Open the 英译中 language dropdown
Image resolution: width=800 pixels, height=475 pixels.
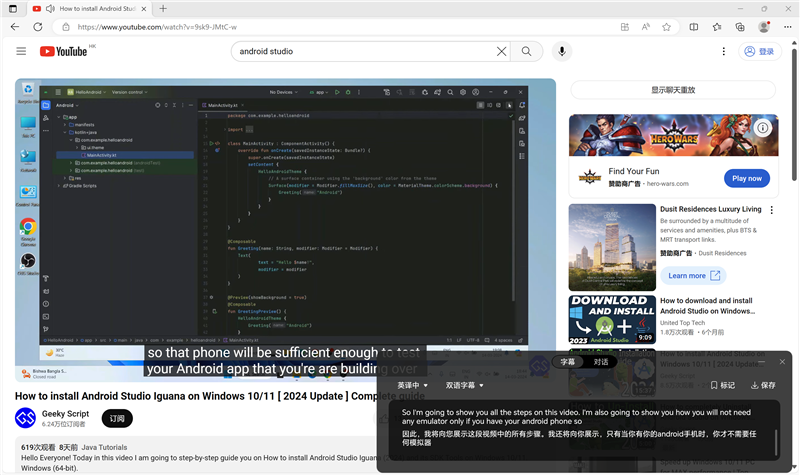click(412, 385)
